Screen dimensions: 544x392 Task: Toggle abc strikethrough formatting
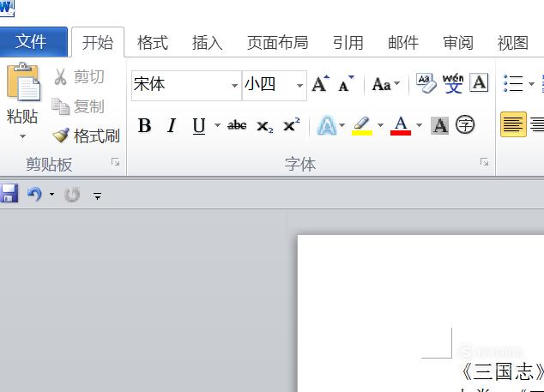pos(237,125)
